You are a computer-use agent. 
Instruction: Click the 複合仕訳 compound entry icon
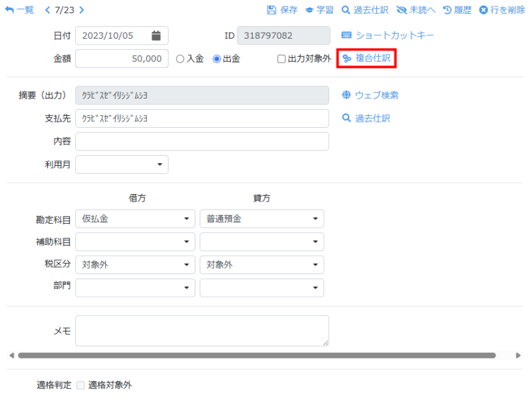click(x=346, y=59)
